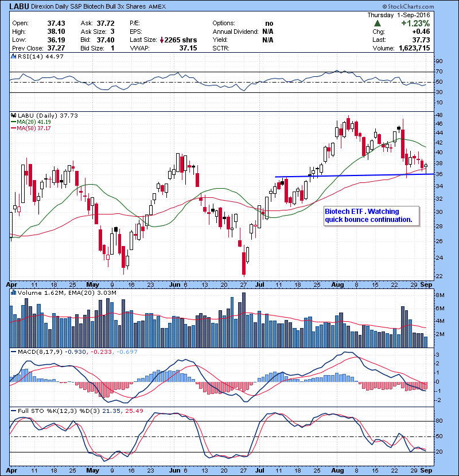Viewport: 459px width, 476px height.
Task: Click the RSI 70 overbought axis label
Action: point(439,72)
